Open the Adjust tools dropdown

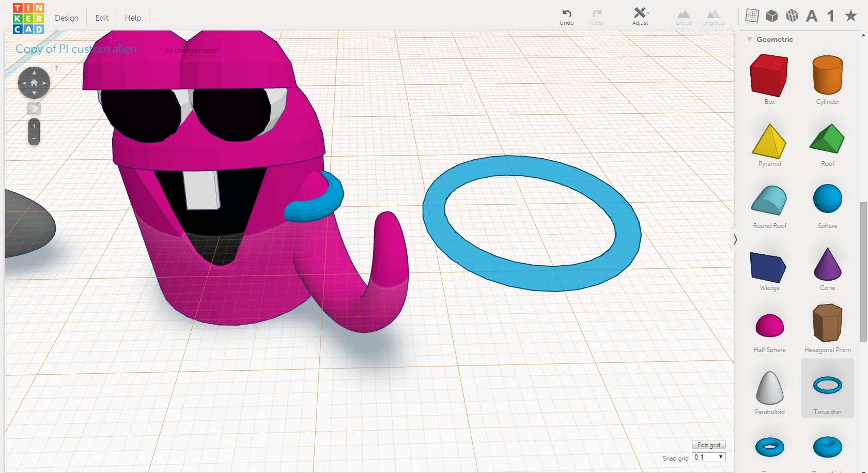(640, 17)
